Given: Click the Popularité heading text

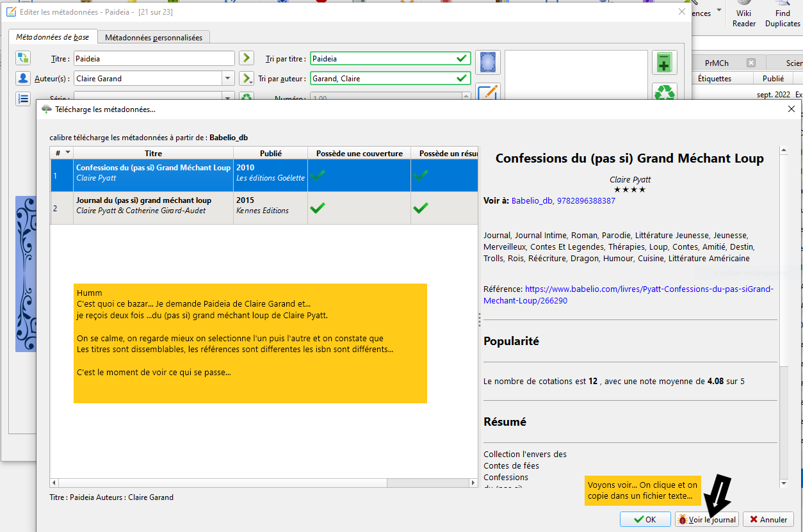Looking at the screenshot, I should [511, 341].
